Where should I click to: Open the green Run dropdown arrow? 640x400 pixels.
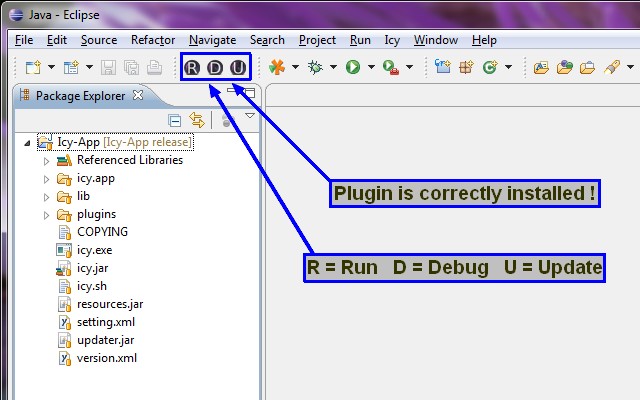pyautogui.click(x=371, y=67)
